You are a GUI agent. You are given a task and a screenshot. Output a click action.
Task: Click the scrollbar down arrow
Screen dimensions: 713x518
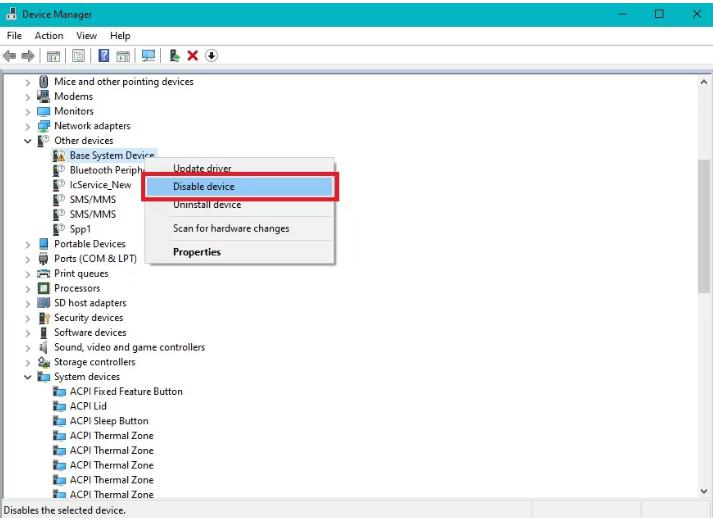pos(704,491)
